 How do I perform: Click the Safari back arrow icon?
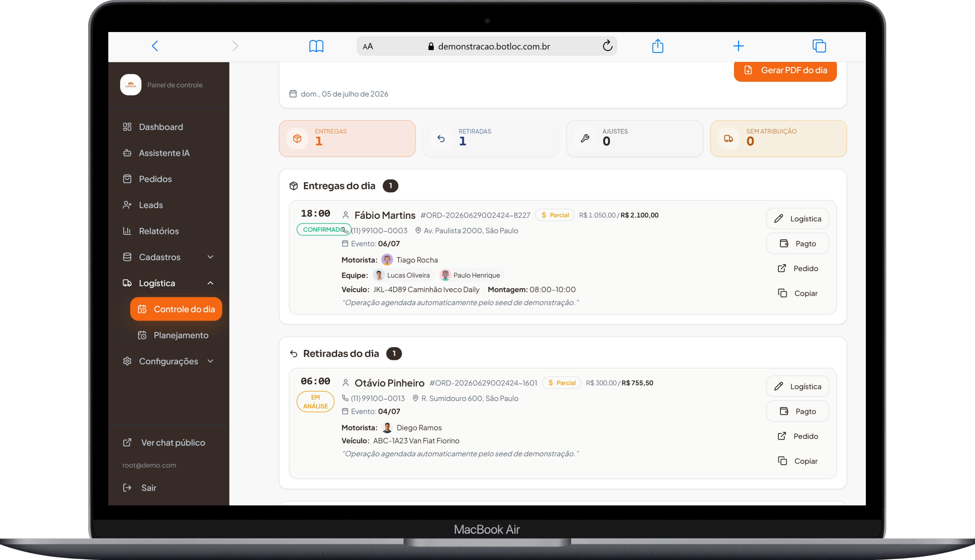(x=155, y=46)
